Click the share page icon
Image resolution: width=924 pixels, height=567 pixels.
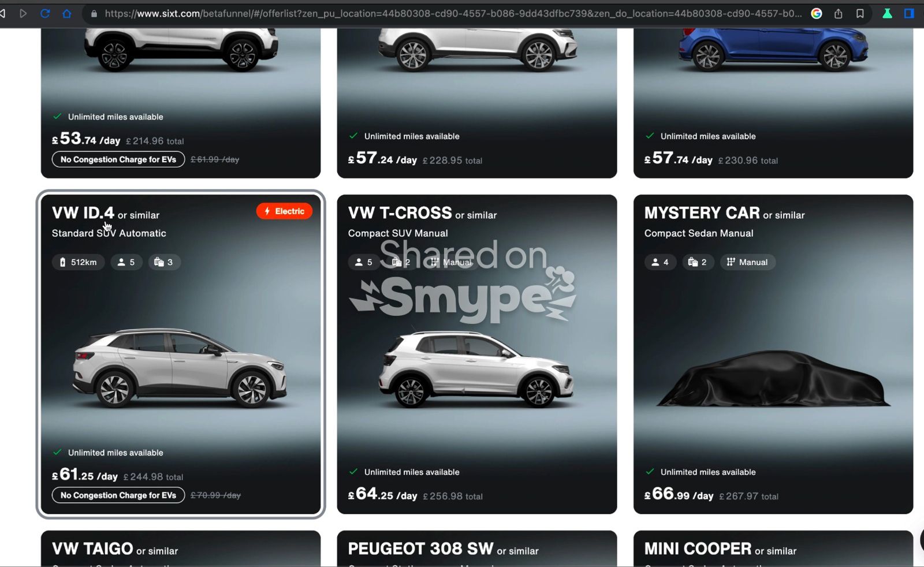pos(839,13)
